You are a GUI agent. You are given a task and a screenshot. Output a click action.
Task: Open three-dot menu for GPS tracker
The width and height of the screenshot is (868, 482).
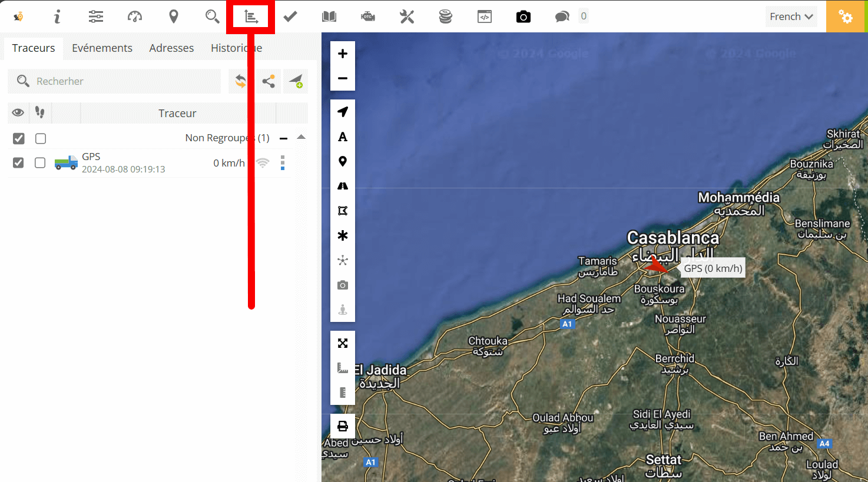[x=283, y=162]
